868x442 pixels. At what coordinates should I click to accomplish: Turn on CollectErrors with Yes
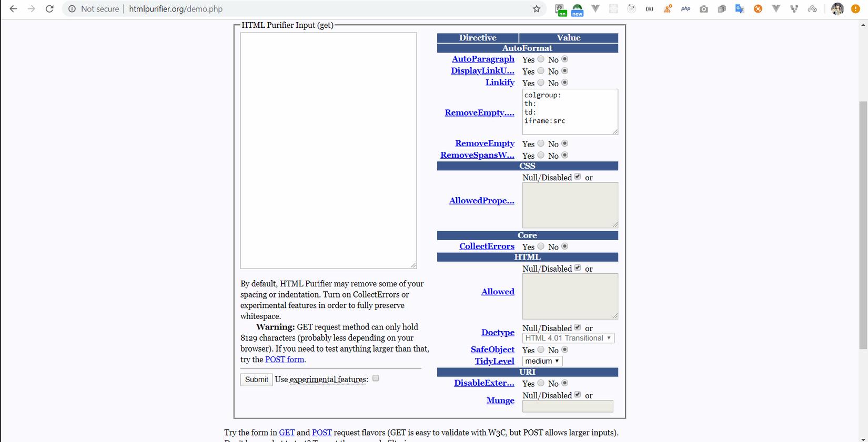click(x=541, y=246)
